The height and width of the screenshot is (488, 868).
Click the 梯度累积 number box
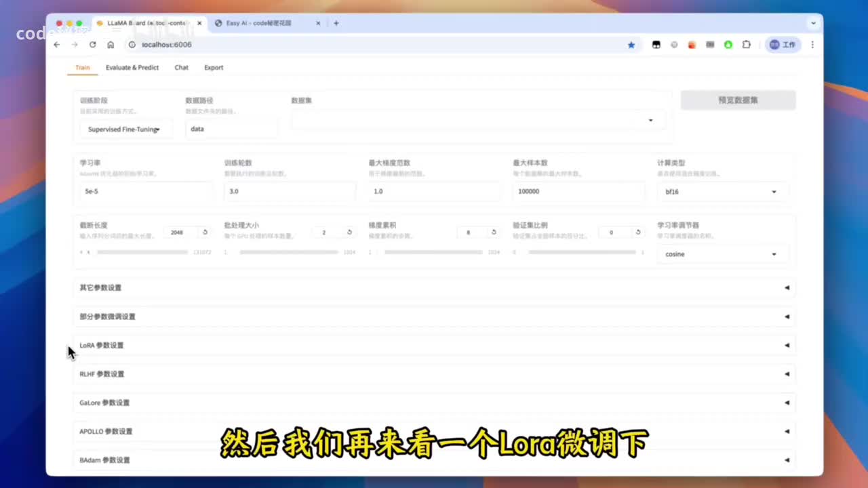coord(473,232)
